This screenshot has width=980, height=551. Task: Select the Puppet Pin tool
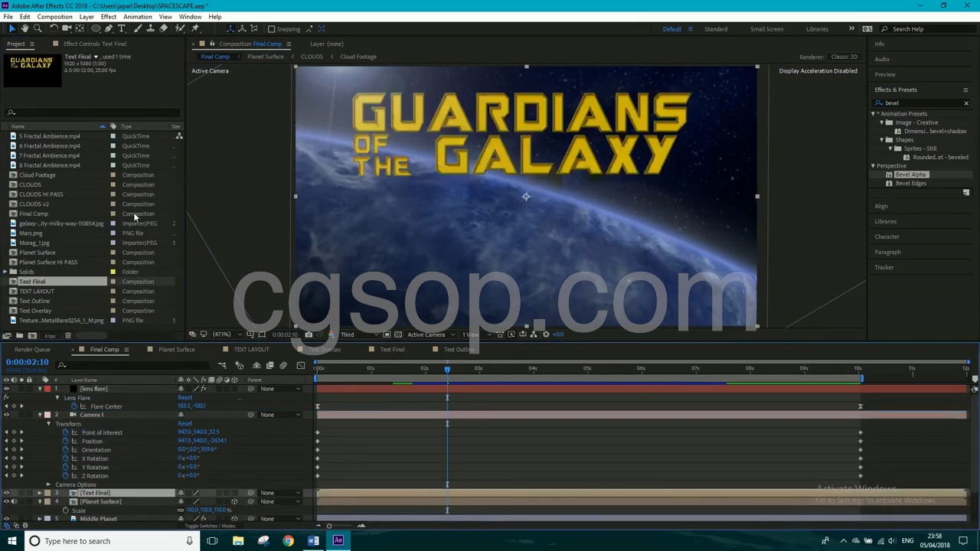point(196,29)
